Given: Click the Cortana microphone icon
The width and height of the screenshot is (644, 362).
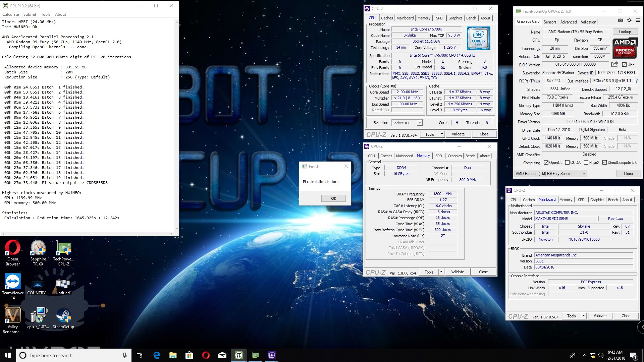Looking at the screenshot, I should point(124,355).
